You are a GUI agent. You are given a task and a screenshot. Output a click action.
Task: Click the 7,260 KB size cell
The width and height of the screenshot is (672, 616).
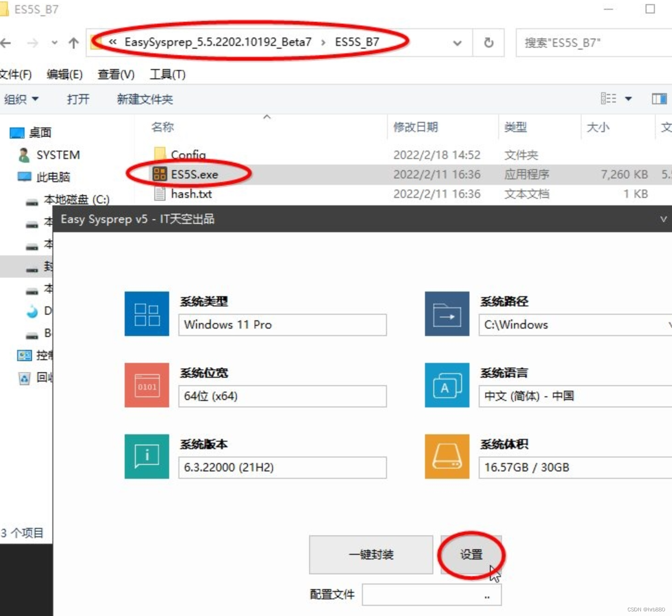624,174
